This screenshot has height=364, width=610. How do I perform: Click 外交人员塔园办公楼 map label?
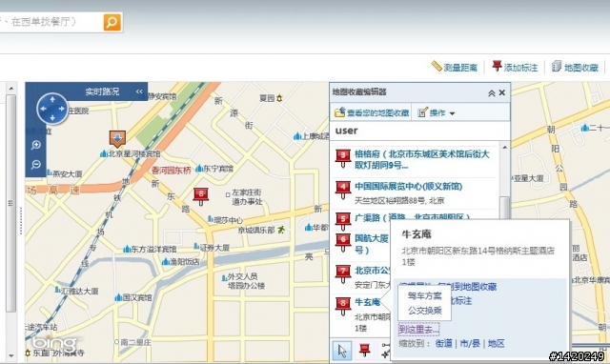pos(246,281)
